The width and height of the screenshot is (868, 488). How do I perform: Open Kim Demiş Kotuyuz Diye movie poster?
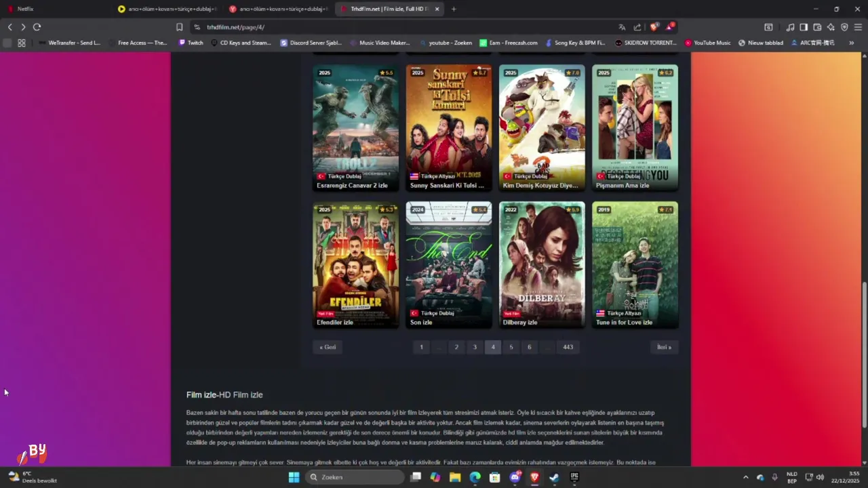coord(542,128)
